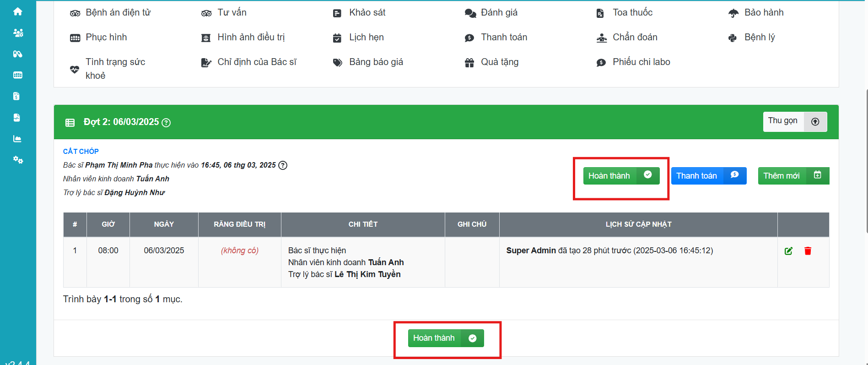This screenshot has height=365, width=868.
Task: Click the Thêm mới button
Action: click(x=793, y=176)
